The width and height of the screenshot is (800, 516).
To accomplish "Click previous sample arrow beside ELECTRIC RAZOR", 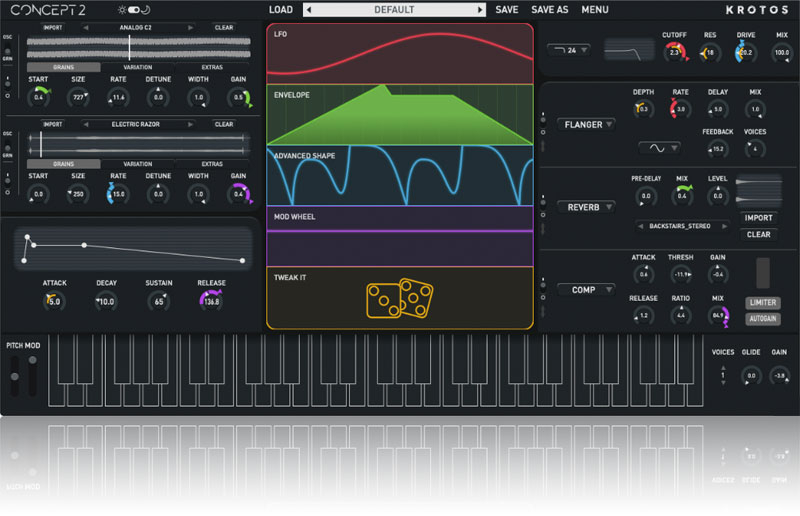I will [86, 125].
